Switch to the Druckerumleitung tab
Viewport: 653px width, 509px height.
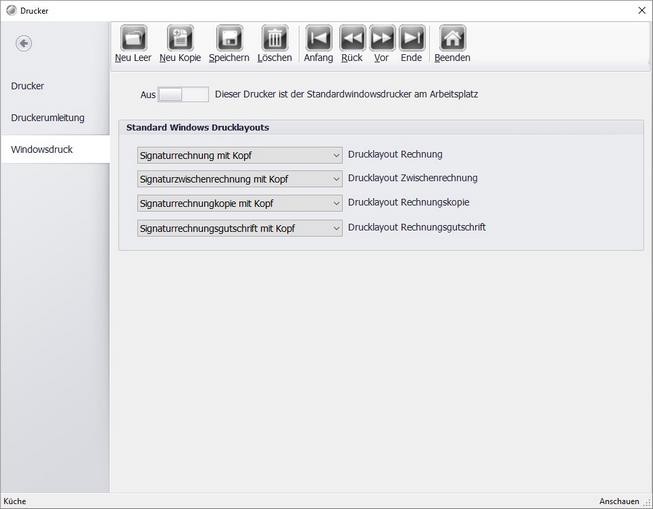[x=55, y=117]
